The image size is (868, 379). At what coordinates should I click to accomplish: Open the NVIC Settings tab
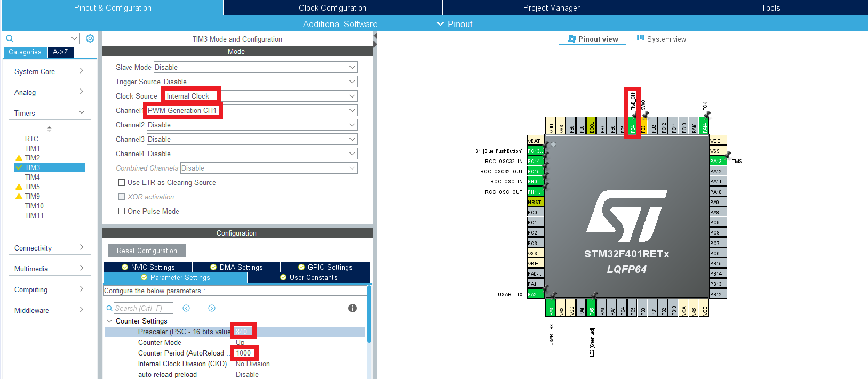(x=148, y=267)
